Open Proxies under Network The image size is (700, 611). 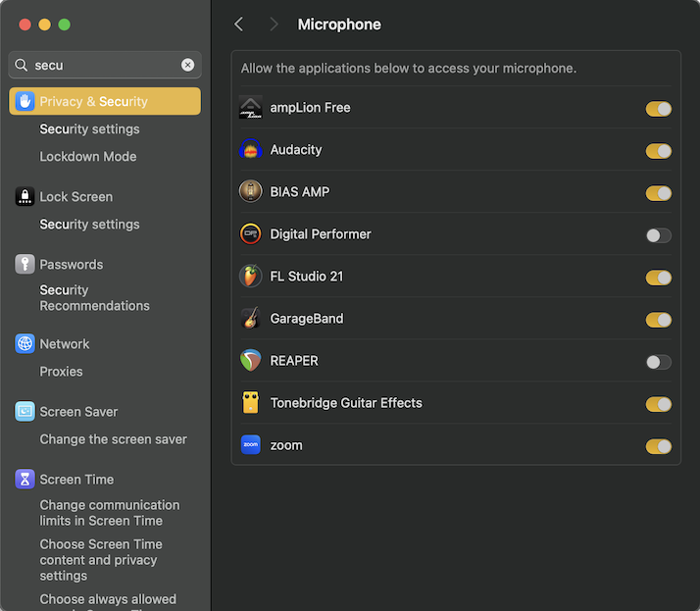[x=61, y=371]
